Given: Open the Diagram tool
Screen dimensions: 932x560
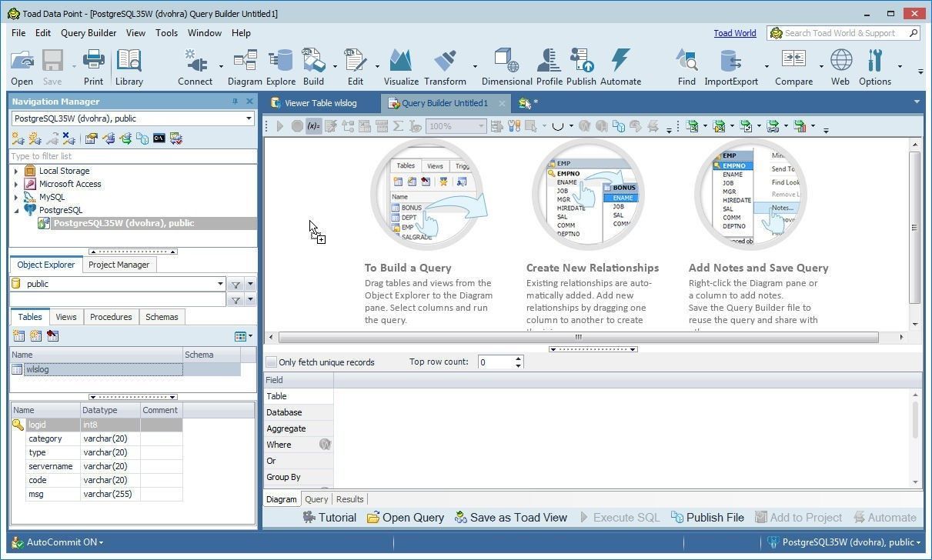Looking at the screenshot, I should click(x=245, y=67).
